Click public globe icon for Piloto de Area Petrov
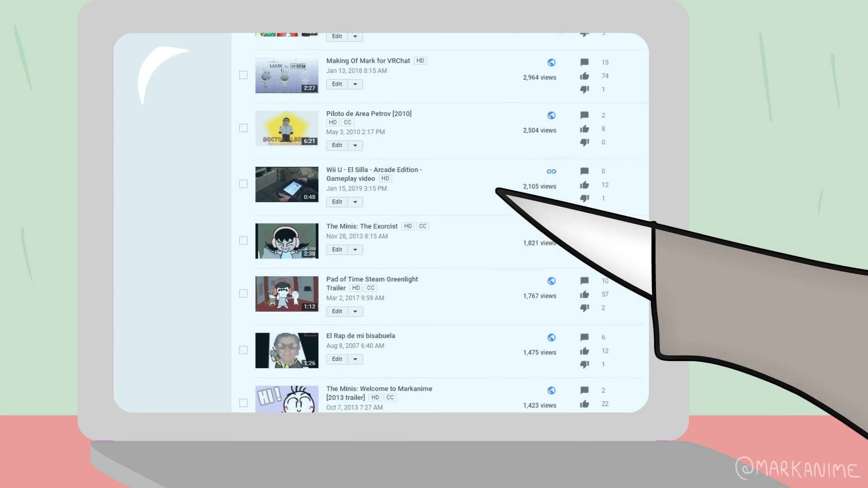 [x=551, y=115]
